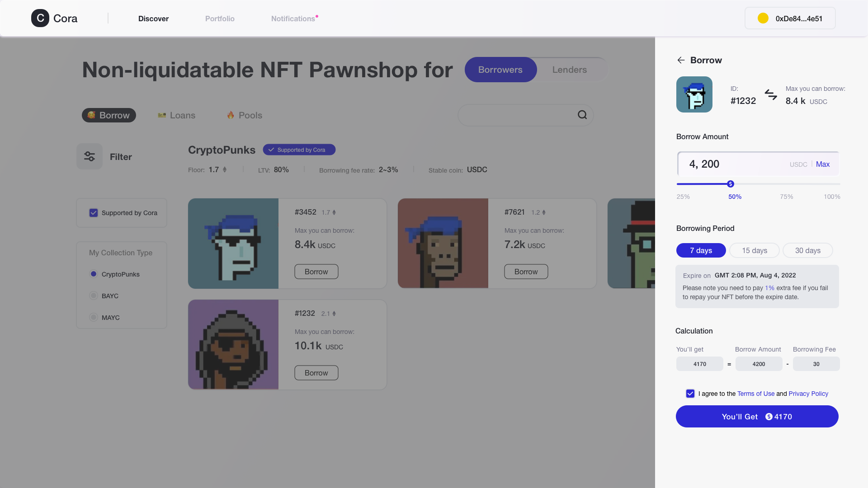
Task: Select the Loans tab
Action: click(176, 115)
